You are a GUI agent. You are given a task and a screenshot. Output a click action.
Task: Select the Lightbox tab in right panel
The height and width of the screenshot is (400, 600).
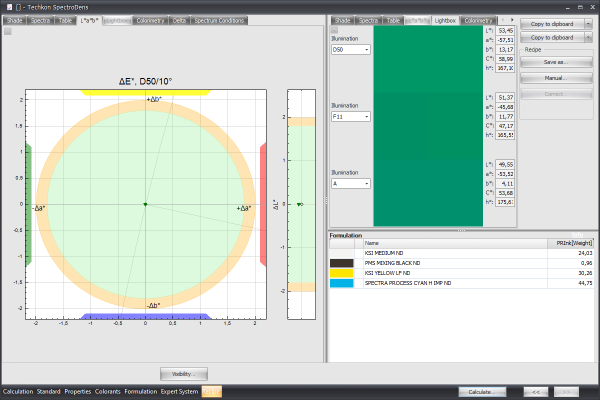point(444,19)
